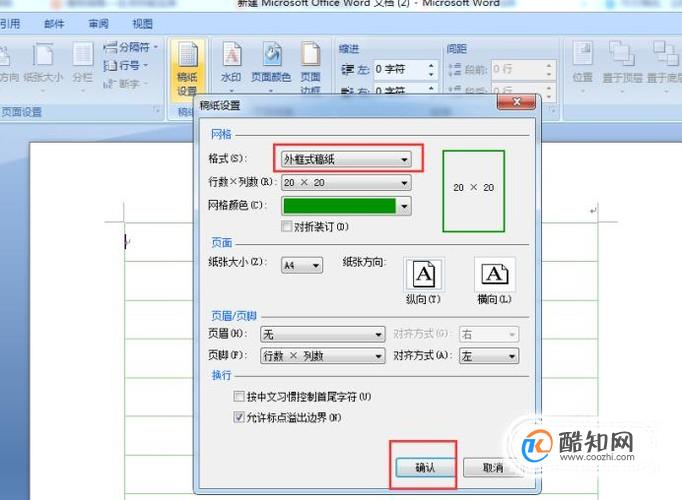Expand the 行数×列数 dropdown

point(346,183)
